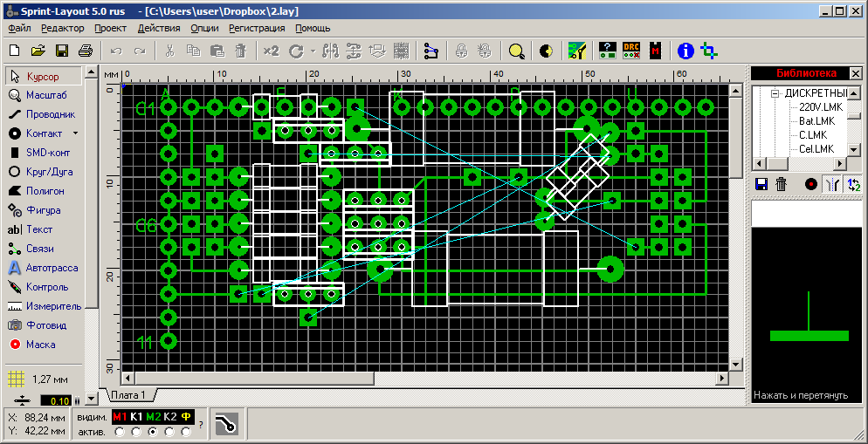The image size is (868, 444).
Task: Open the rotate angle dropdown arrow
Action: pos(313,51)
